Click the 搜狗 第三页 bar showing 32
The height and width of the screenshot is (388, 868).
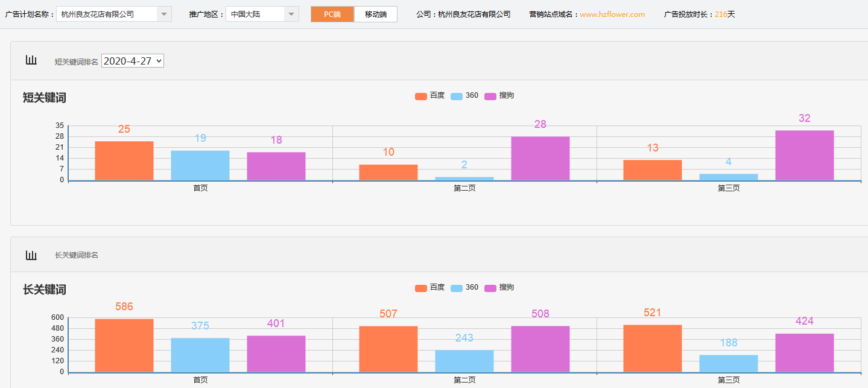tap(804, 155)
